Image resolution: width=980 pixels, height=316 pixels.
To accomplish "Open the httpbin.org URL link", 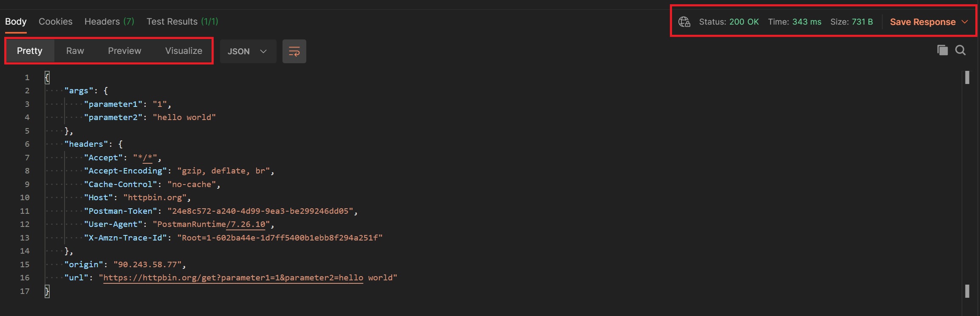I will pos(233,278).
